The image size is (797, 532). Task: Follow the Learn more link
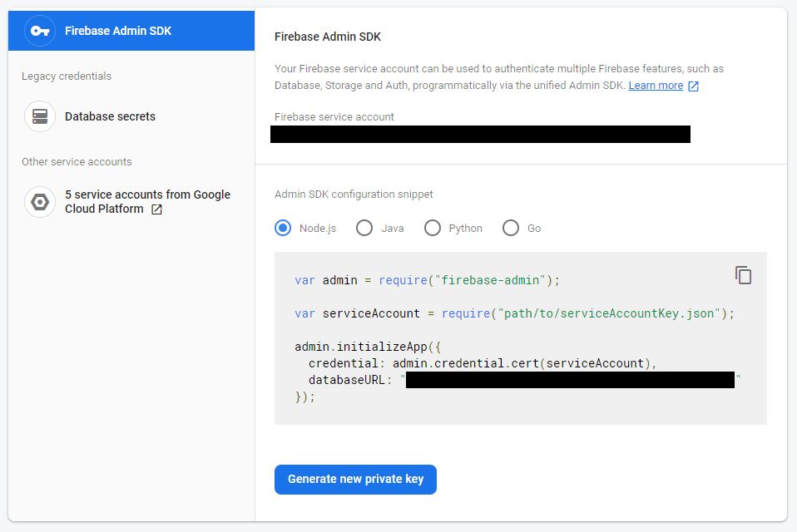pyautogui.click(x=656, y=86)
